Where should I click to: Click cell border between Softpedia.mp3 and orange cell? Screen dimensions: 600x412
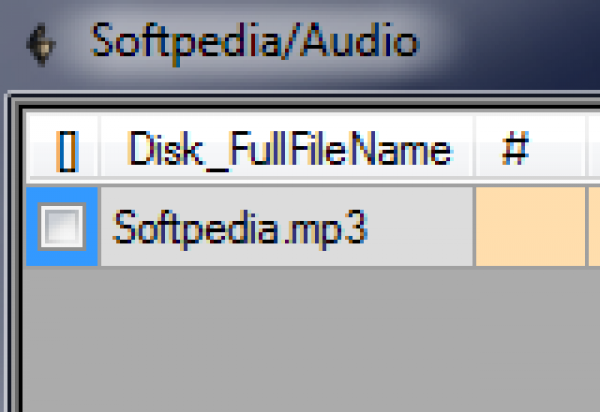474,228
